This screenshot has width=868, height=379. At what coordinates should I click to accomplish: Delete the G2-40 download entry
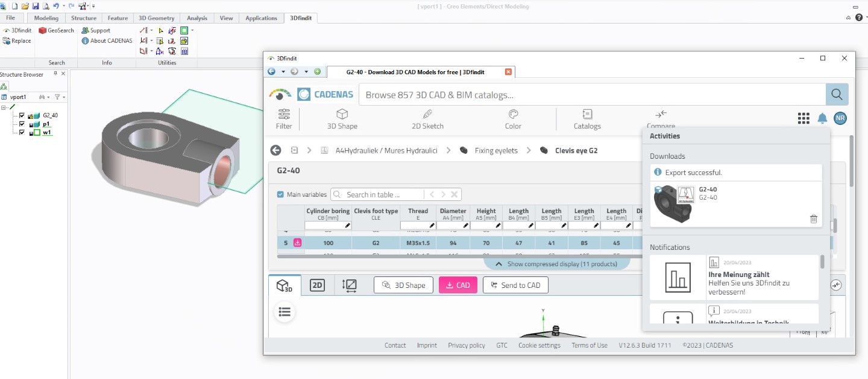click(x=814, y=219)
